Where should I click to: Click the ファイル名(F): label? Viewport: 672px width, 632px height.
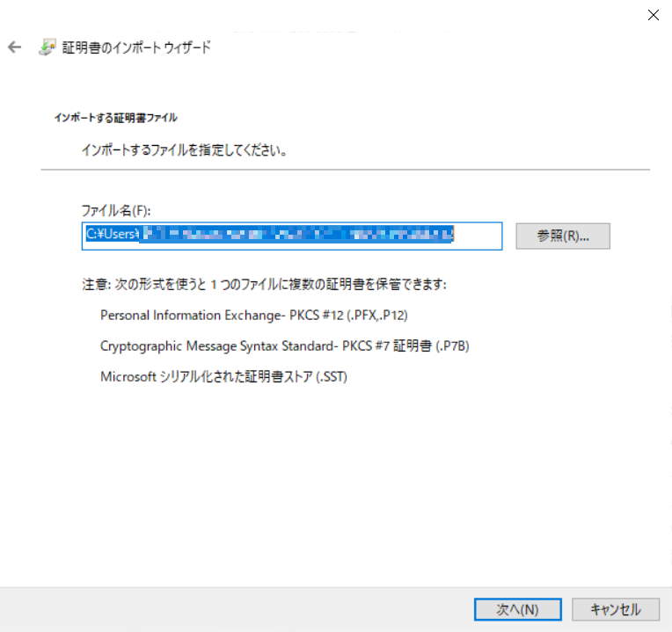pos(116,211)
